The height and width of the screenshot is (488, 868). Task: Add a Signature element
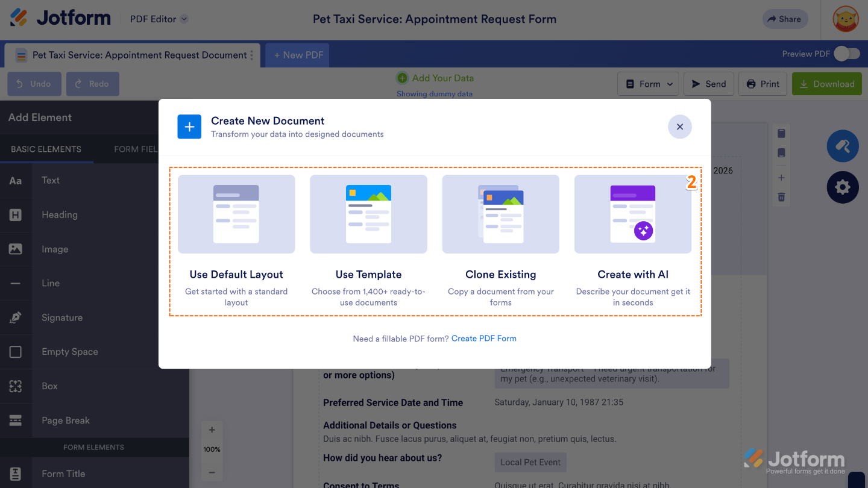(61, 318)
